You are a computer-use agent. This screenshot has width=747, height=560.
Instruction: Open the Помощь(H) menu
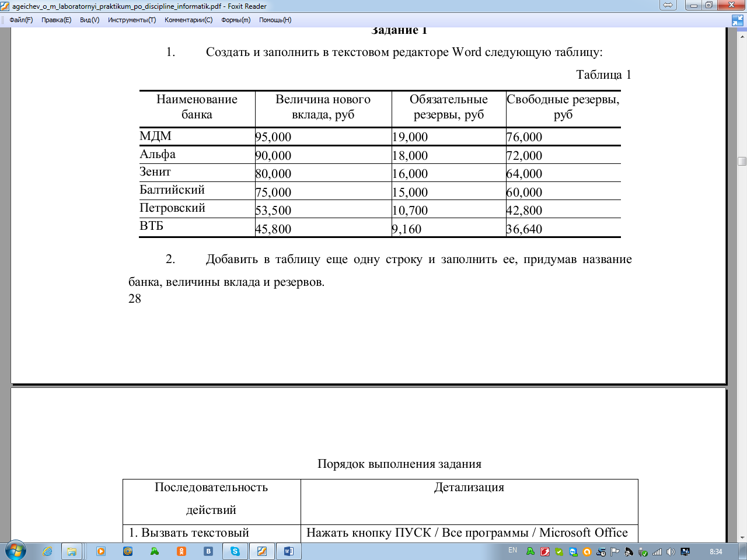(x=275, y=20)
